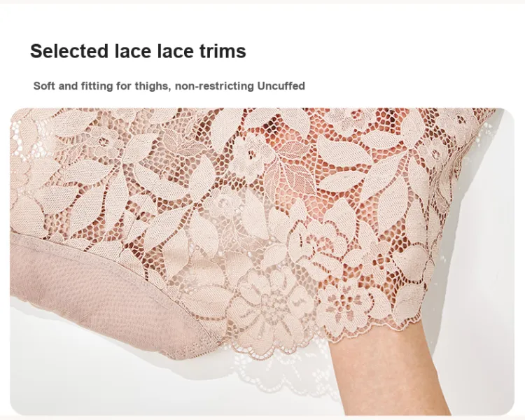
Task: Click the word "Uncuffed" in the subtitle
Action: pos(281,85)
